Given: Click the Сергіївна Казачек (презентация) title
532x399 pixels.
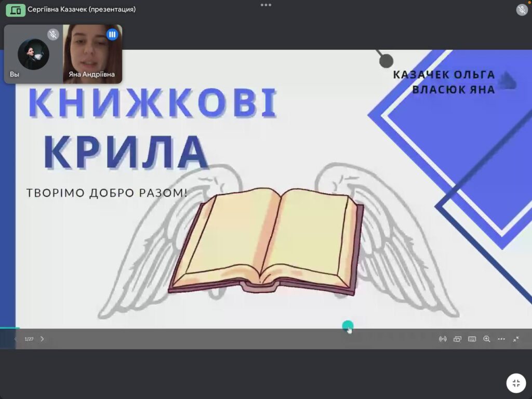Looking at the screenshot, I should 83,9.
